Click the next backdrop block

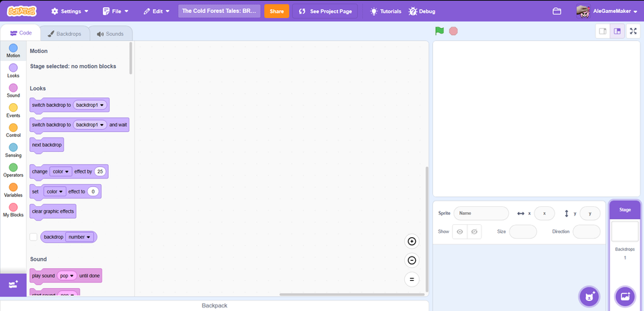point(47,145)
